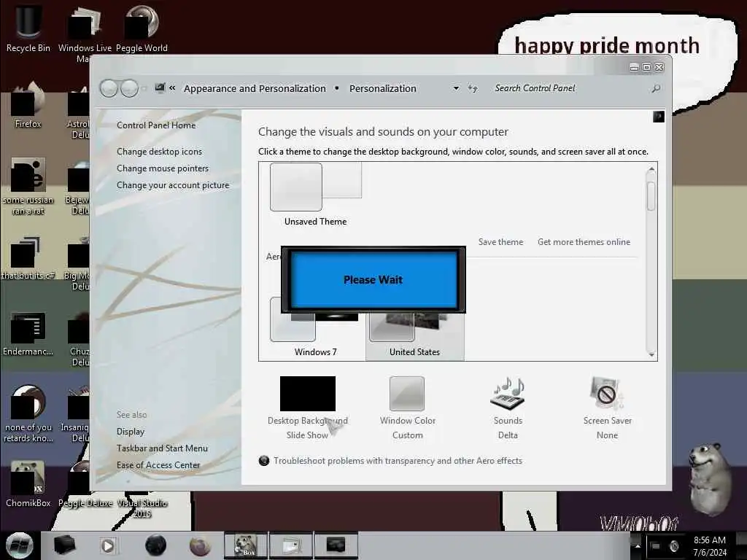Click the Personalization breadcrumb

point(382,88)
